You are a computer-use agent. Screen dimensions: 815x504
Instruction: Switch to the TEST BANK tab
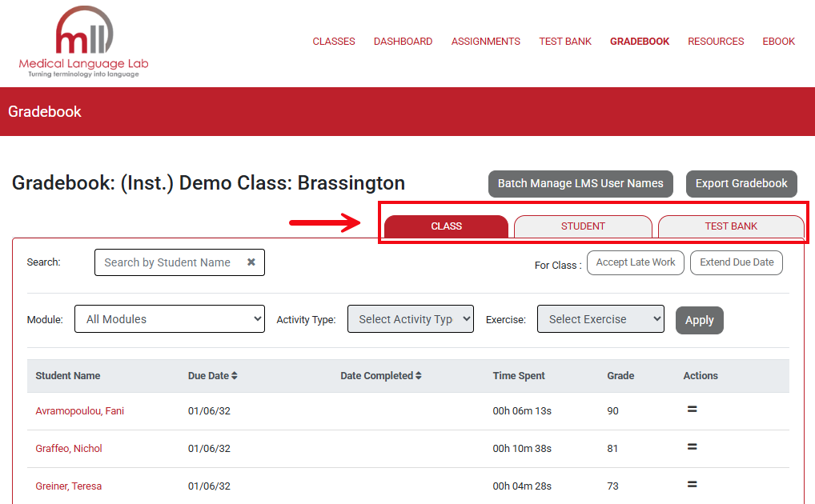730,226
